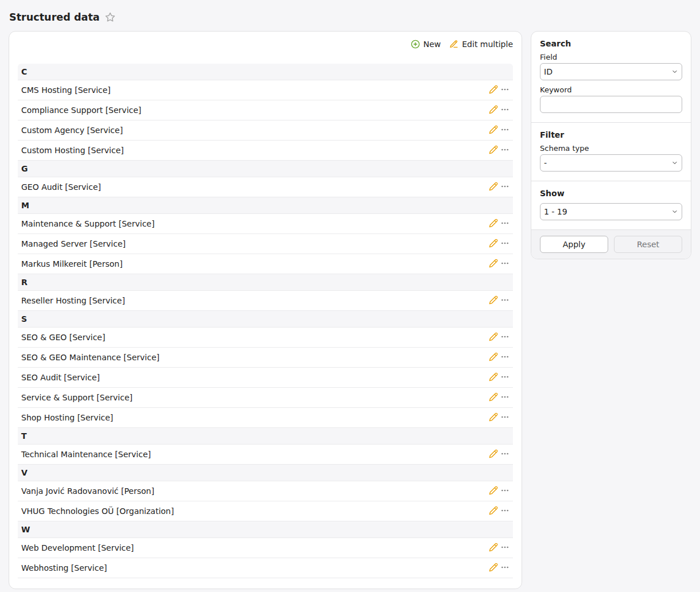The height and width of the screenshot is (592, 700).
Task: Open VHUG Technologies OÜ [Organization] entry
Action: click(98, 511)
